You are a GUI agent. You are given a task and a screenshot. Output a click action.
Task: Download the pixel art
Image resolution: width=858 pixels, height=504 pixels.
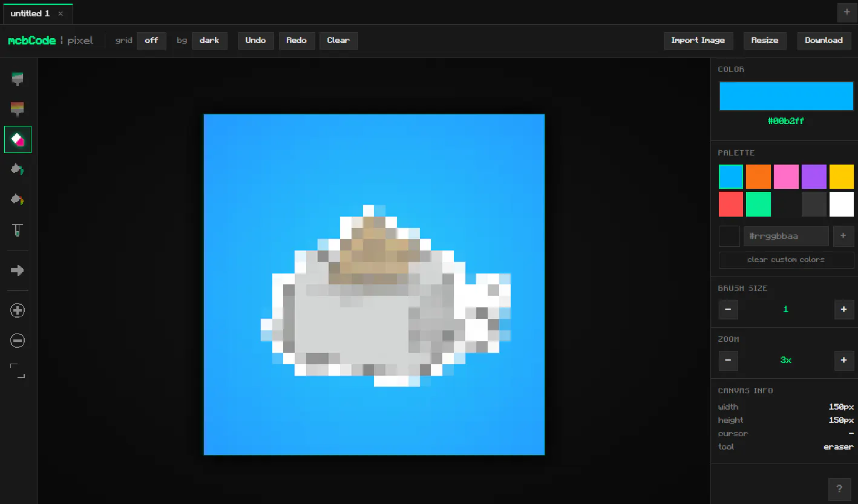824,41
